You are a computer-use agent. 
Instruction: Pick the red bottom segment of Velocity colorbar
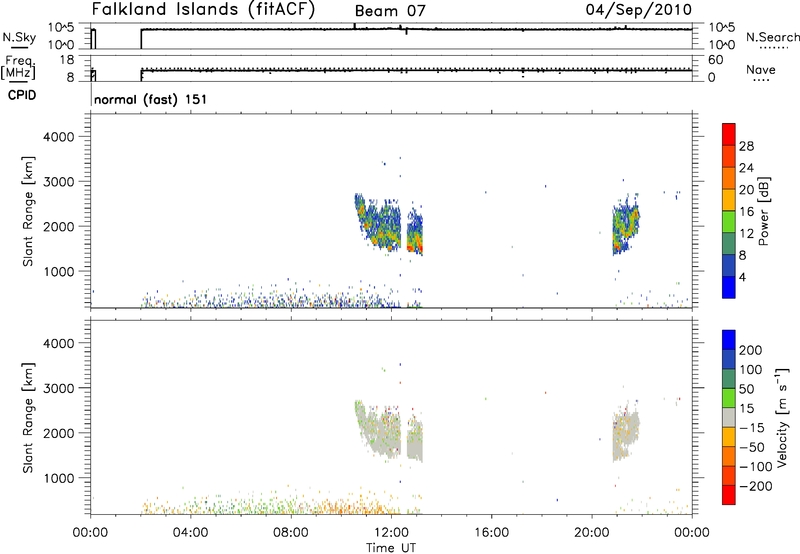coord(729,495)
